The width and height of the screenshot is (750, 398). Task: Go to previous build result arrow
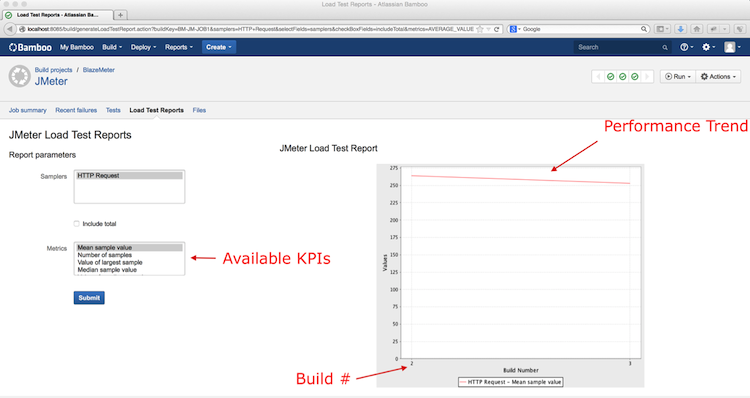click(x=598, y=77)
